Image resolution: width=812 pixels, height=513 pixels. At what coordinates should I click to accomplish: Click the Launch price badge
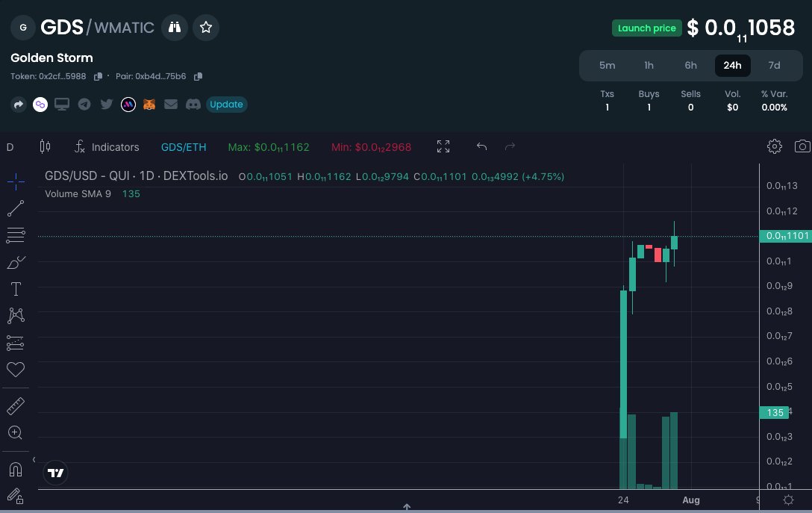[647, 28]
